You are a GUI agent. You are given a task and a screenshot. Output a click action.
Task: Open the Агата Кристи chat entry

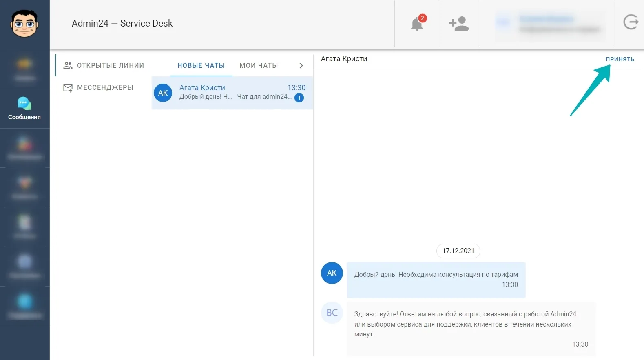coord(232,93)
